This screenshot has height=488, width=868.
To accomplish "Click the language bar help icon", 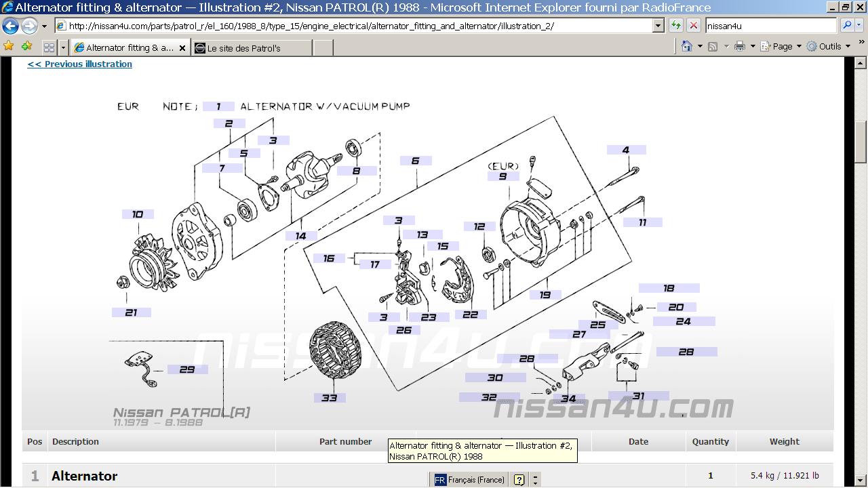I will pyautogui.click(x=519, y=480).
